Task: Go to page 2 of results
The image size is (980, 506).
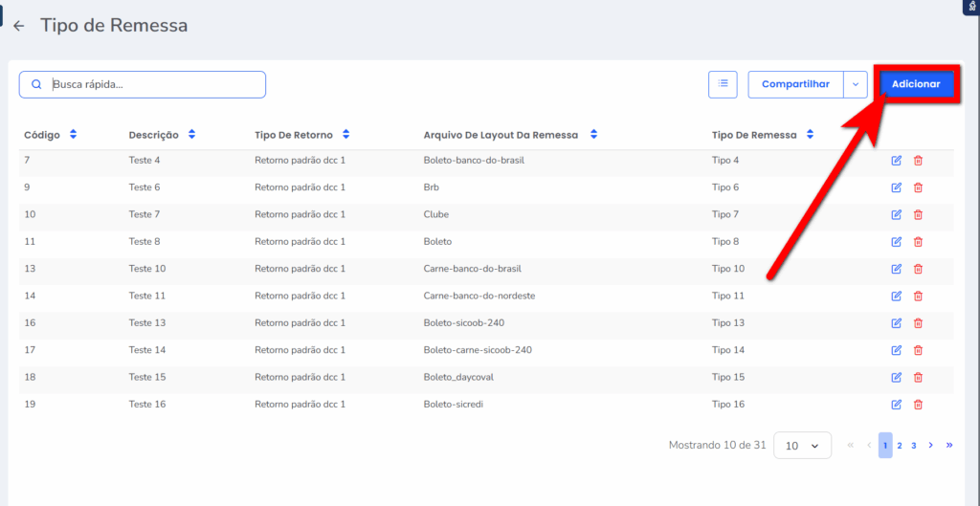Action: click(x=900, y=446)
